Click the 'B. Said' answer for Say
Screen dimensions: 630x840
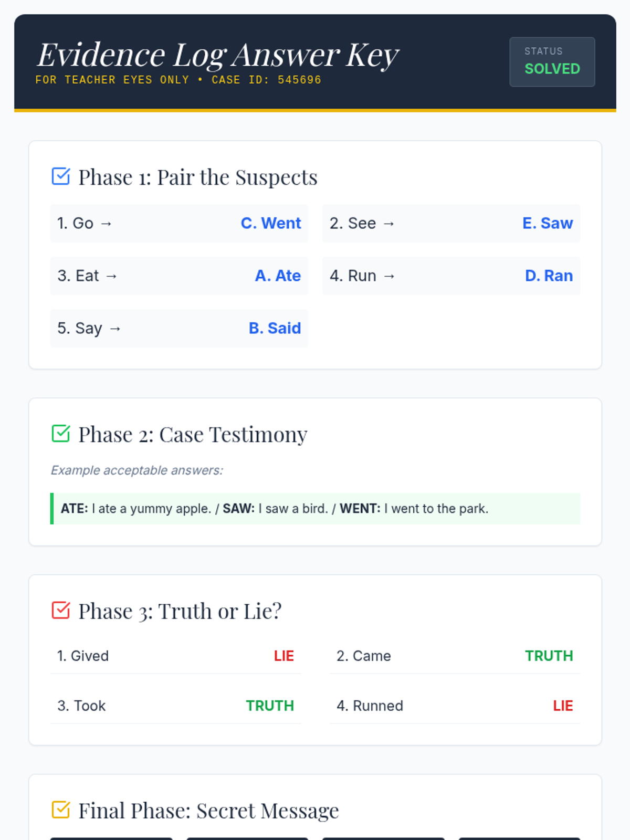click(275, 328)
